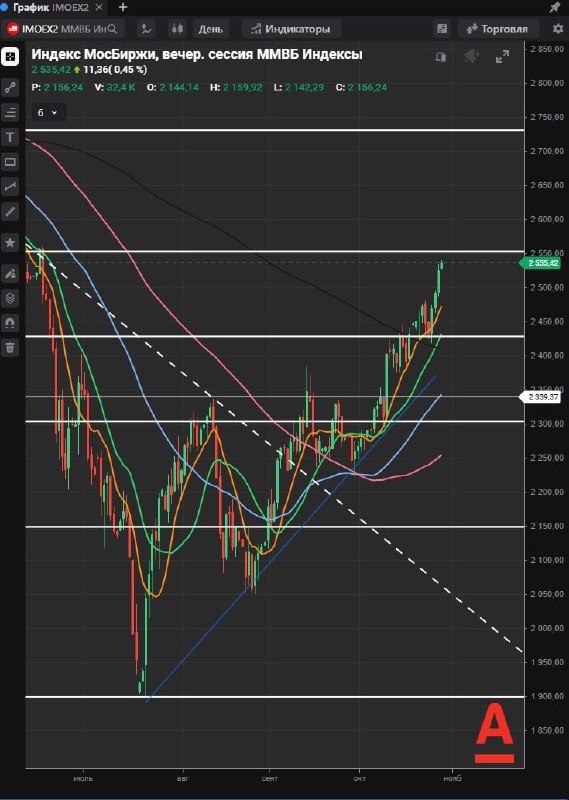The height and width of the screenshot is (800, 569).
Task: Select the crosshair cursor tool
Action: [x=10, y=57]
